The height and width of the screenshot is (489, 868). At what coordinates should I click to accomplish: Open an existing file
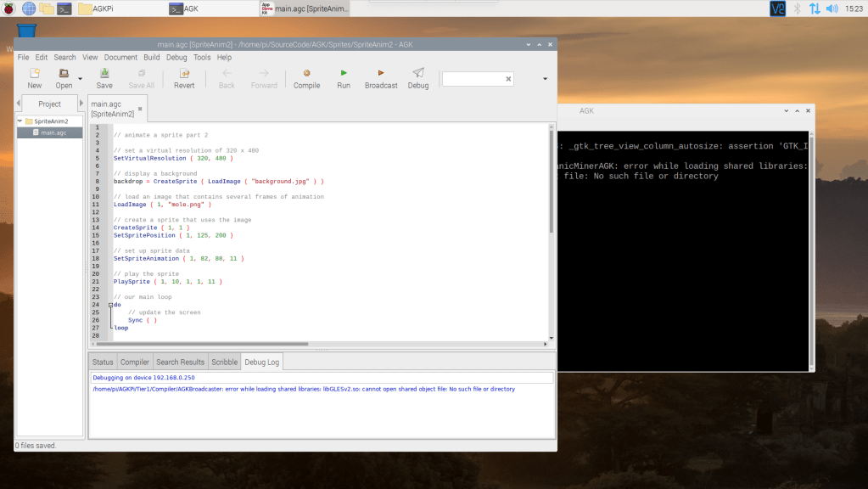click(x=63, y=79)
